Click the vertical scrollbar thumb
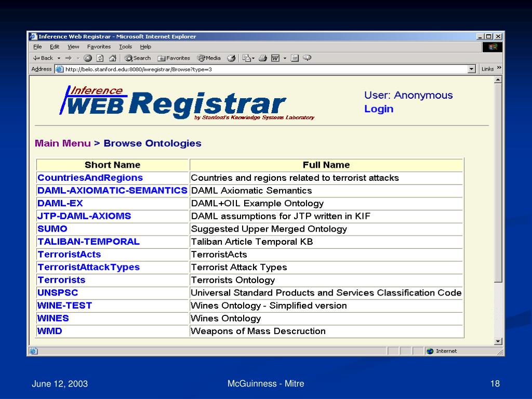Image resolution: width=532 pixels, height=399 pixels. (x=498, y=183)
